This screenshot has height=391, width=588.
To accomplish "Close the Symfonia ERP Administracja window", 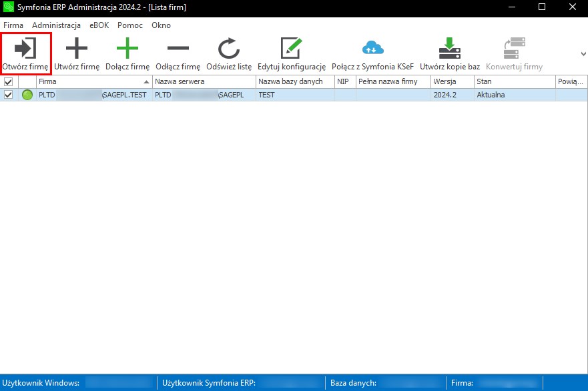I will pos(573,7).
